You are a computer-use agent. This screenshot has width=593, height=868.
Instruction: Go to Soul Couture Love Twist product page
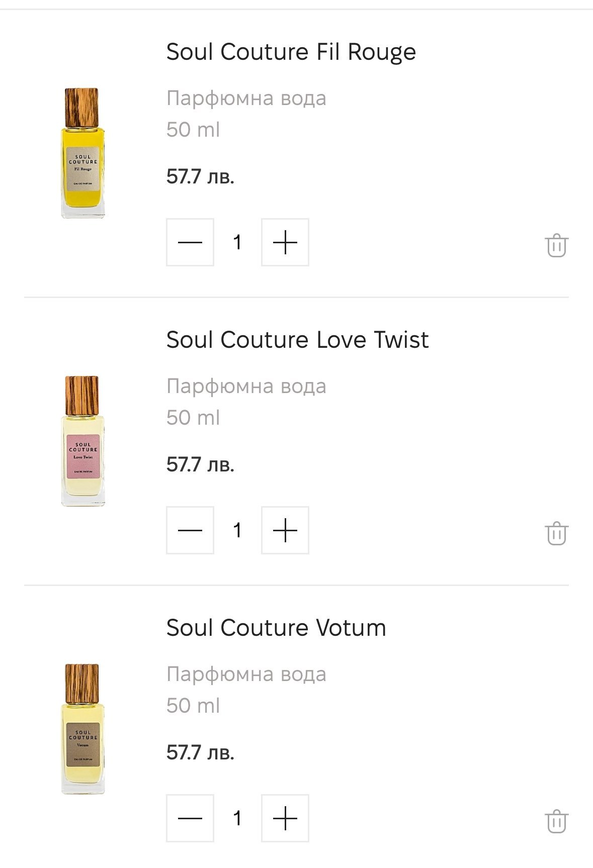pyautogui.click(x=297, y=340)
